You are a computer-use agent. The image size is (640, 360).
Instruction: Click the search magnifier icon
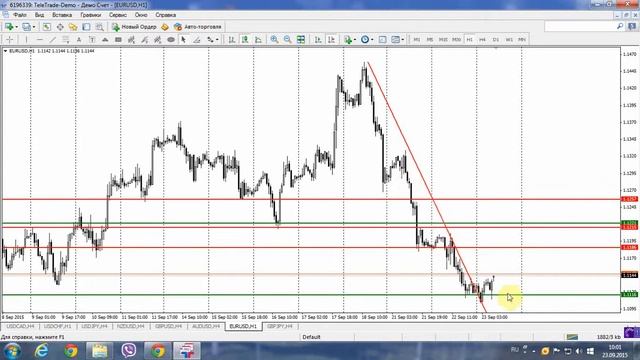(x=620, y=27)
